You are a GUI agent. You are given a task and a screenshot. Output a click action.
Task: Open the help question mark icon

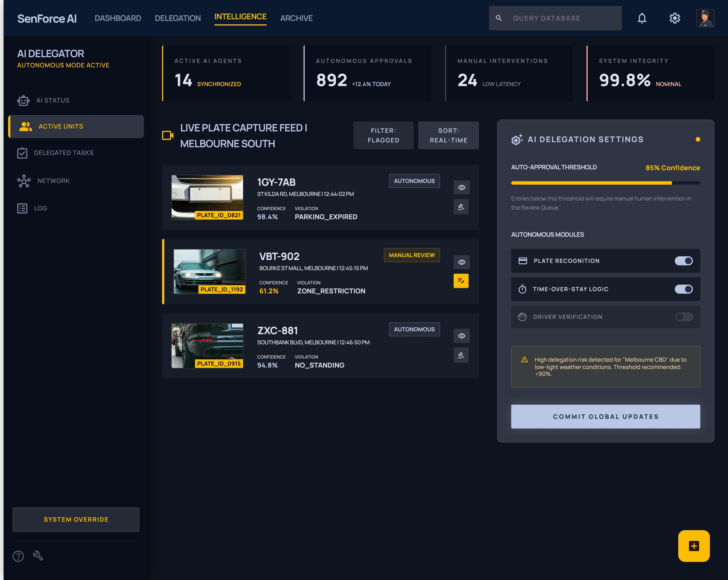tap(18, 556)
